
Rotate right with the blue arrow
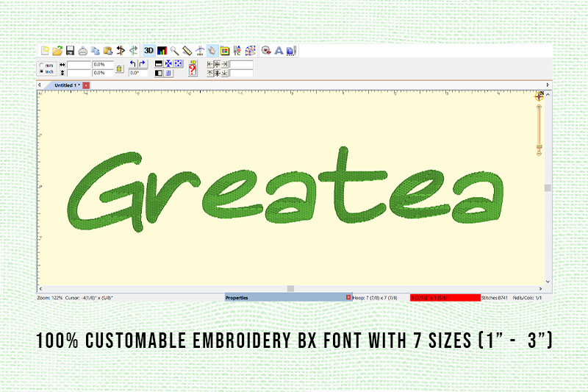pyautogui.click(x=142, y=64)
